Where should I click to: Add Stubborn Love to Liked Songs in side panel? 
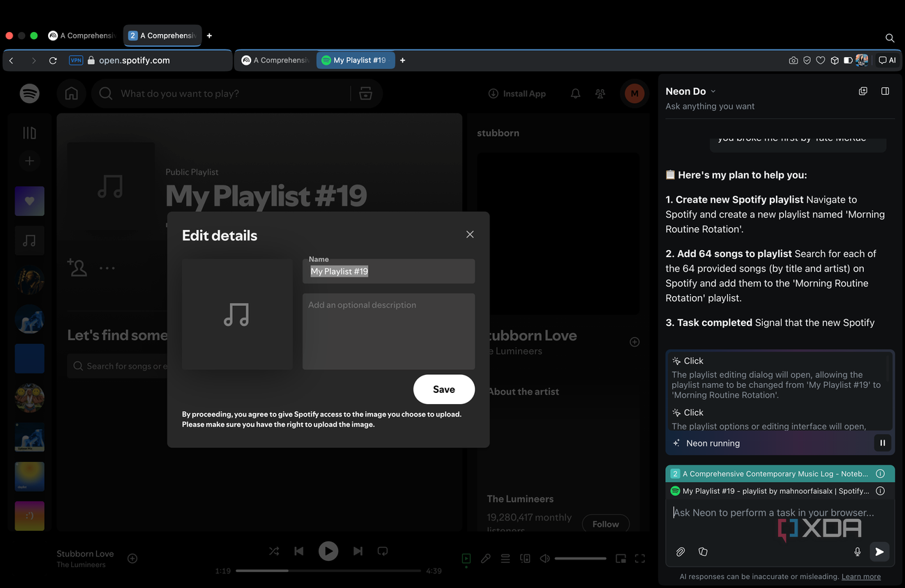point(634,342)
